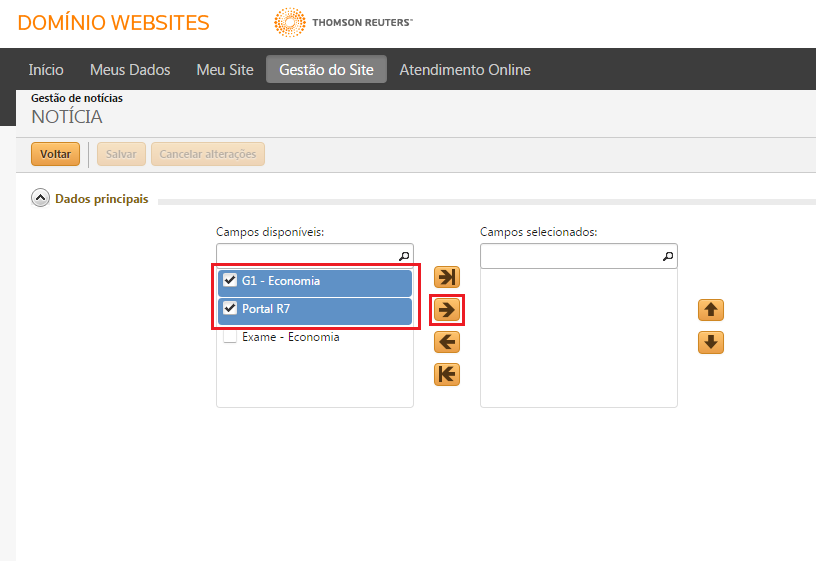
Task: Click the Voltar button
Action: point(55,154)
